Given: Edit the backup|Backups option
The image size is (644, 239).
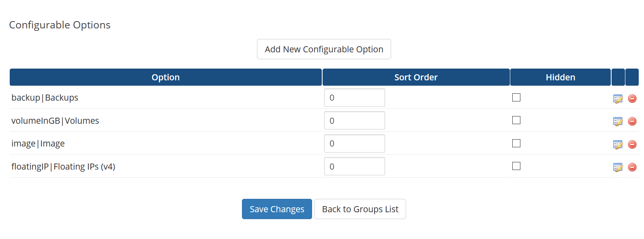Looking at the screenshot, I should pyautogui.click(x=618, y=99).
